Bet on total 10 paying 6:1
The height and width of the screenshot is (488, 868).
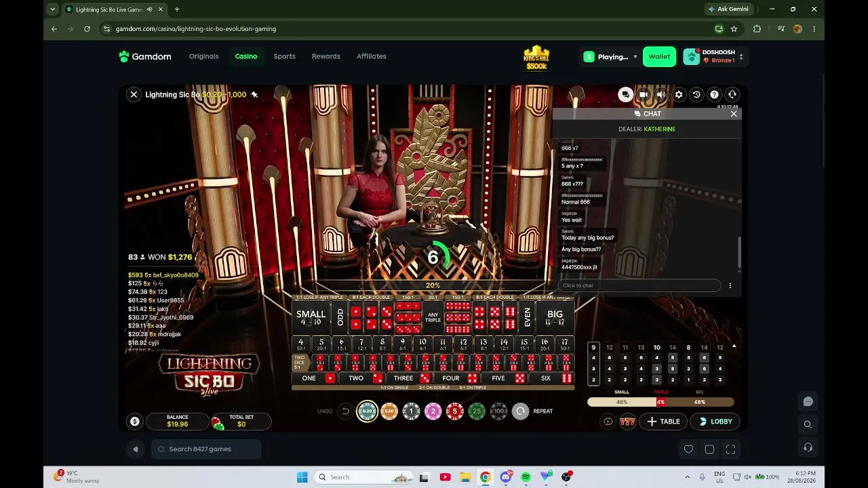click(x=422, y=344)
